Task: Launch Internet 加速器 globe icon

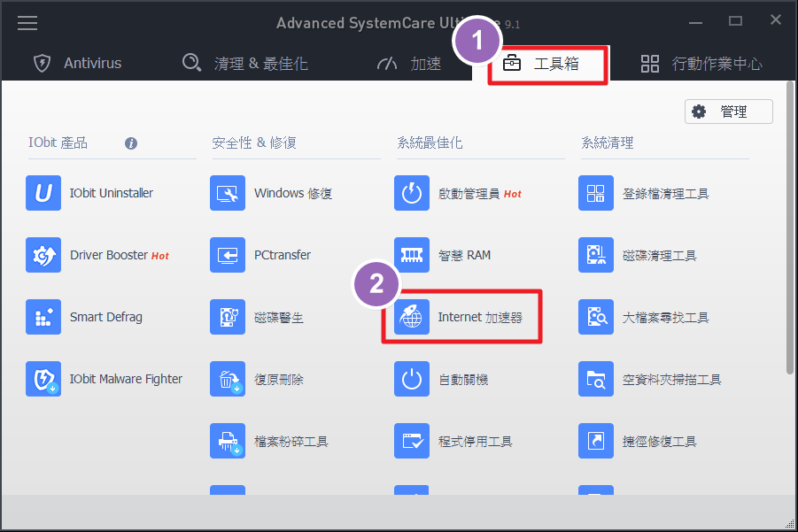Action: pyautogui.click(x=412, y=317)
